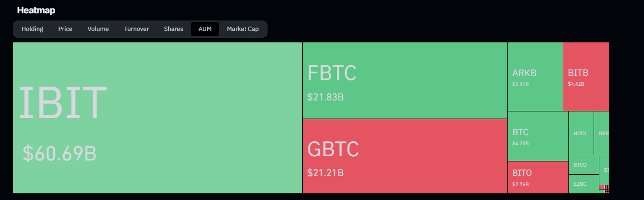
Task: Select the BTC $4.23B tile
Action: click(x=538, y=136)
